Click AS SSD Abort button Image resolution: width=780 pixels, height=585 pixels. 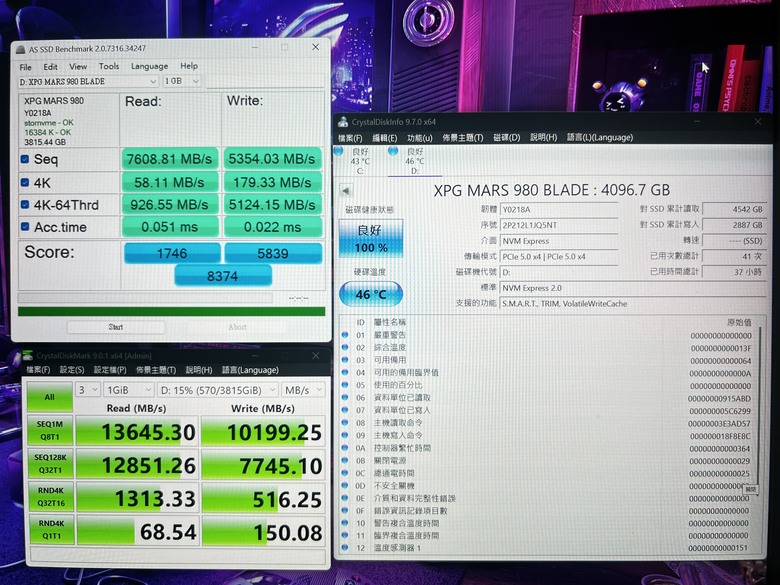[x=237, y=327]
